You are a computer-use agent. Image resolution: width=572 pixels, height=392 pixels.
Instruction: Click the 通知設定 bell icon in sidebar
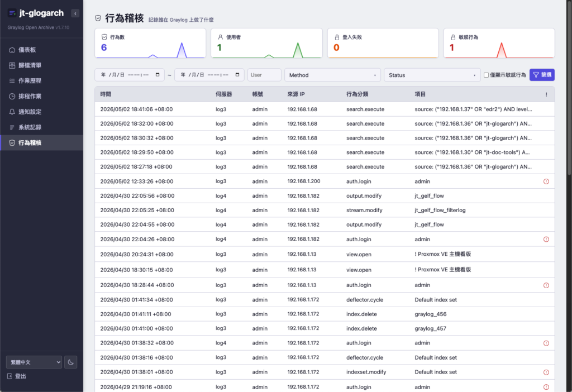pos(12,112)
